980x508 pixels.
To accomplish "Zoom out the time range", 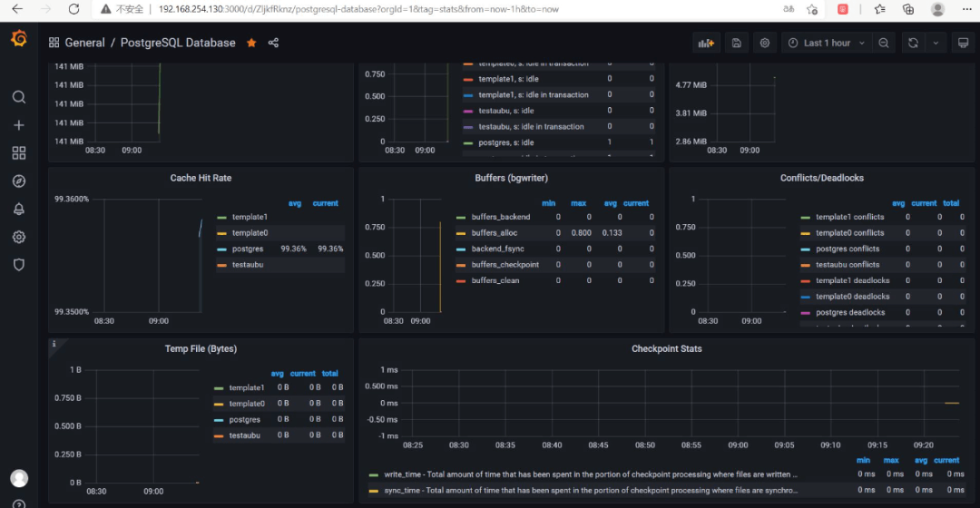I will click(883, 44).
